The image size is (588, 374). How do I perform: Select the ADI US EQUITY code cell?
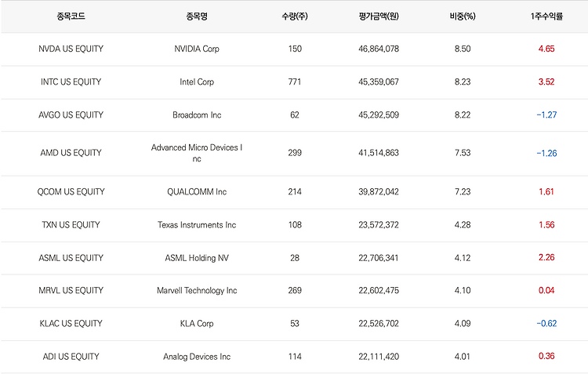point(71,357)
